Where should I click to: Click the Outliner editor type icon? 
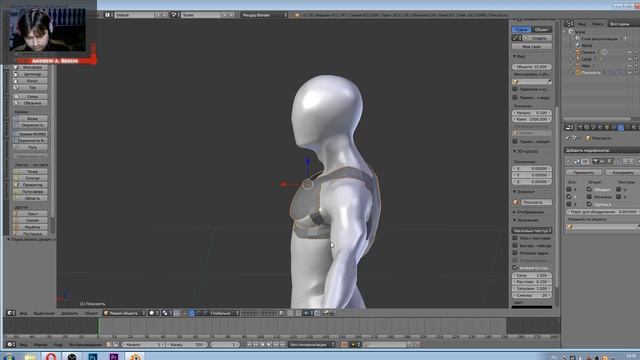point(570,24)
